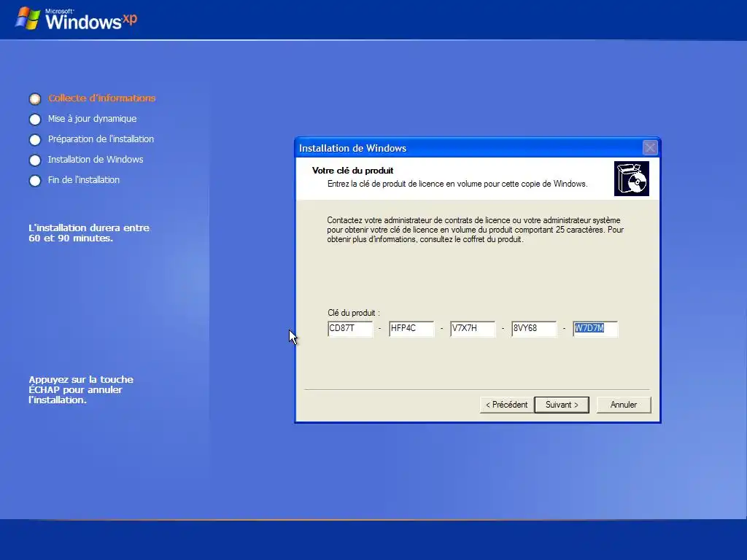Screen dimensions: 747x560
Task: Select the Préparation de l'installation bullet
Action: click(35, 139)
